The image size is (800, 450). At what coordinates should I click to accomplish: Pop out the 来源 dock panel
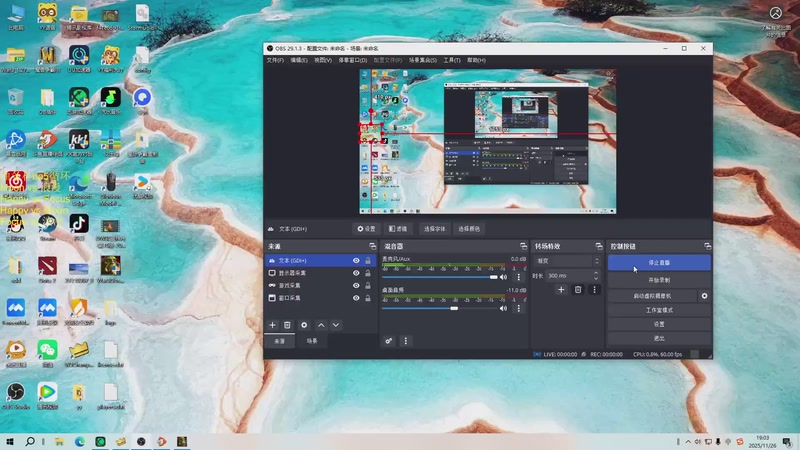(x=372, y=246)
